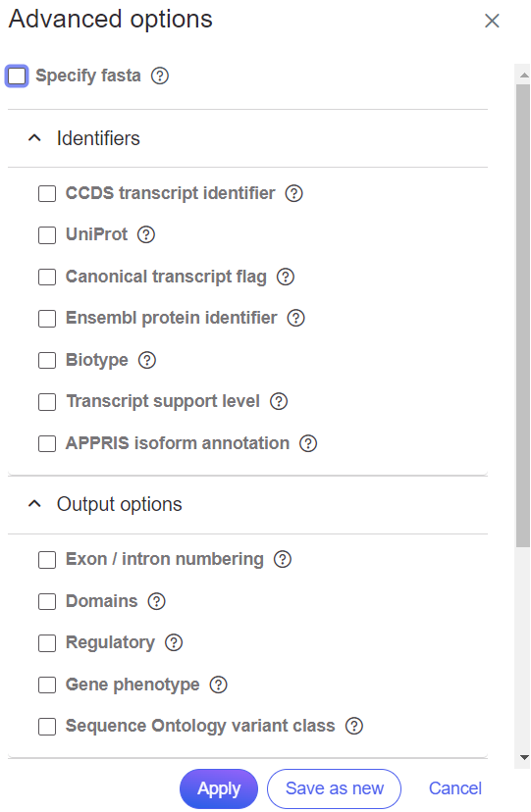Enable Exon / intron numbering checkbox
531x812 pixels.
[x=47, y=560]
